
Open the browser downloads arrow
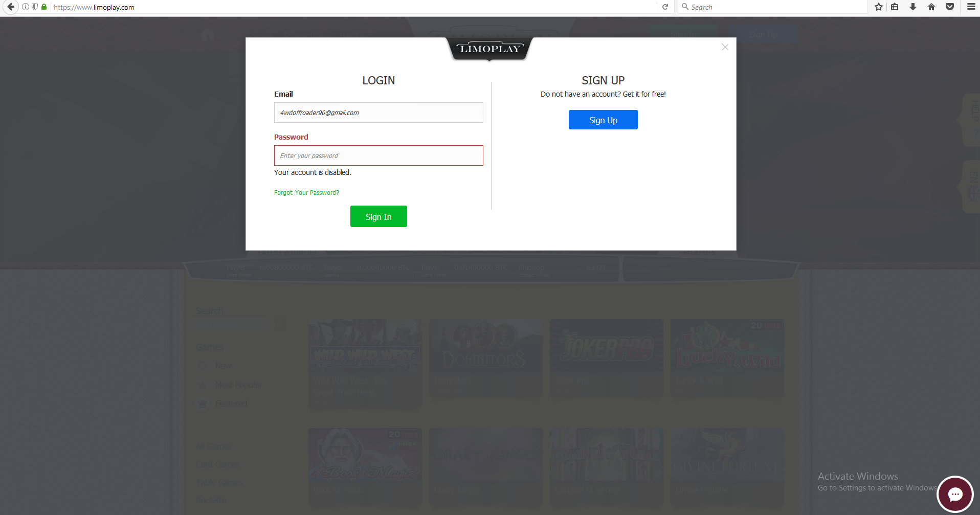coord(913,7)
